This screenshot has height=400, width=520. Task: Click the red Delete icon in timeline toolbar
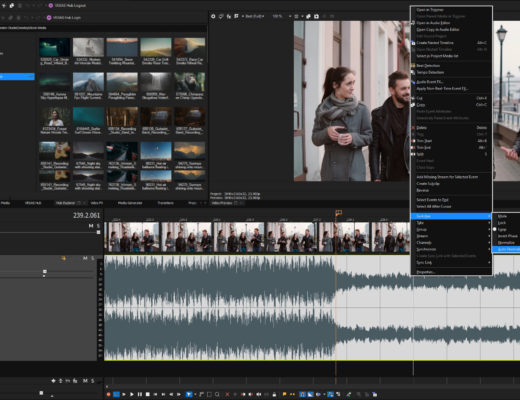[227, 394]
